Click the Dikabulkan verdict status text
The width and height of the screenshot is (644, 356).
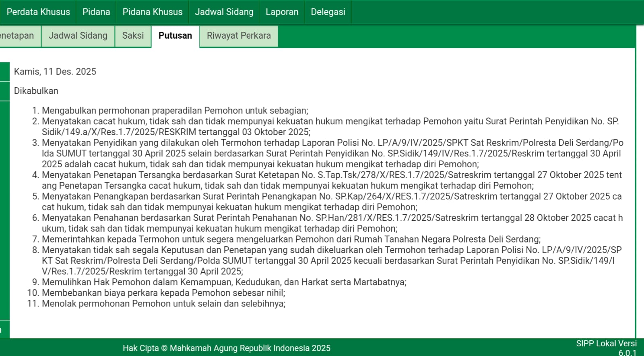pos(36,91)
